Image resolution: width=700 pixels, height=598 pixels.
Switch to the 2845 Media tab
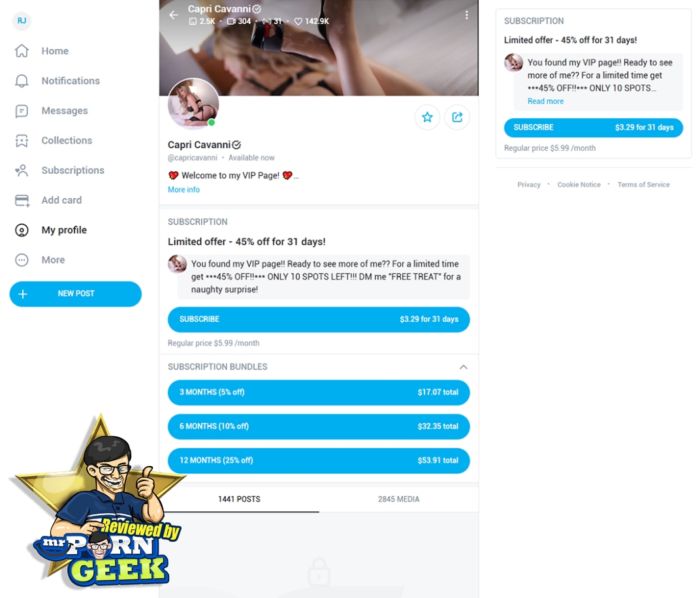click(399, 499)
